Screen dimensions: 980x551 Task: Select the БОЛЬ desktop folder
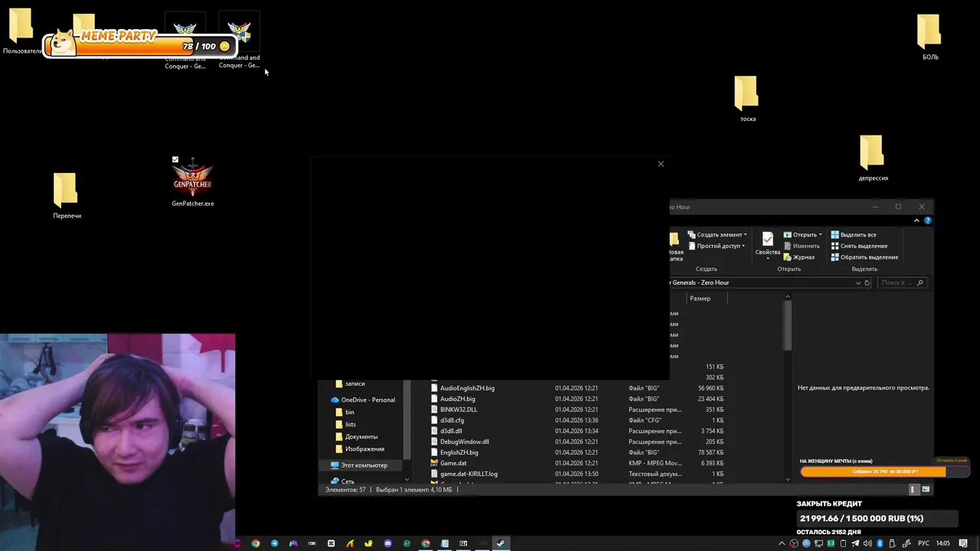pyautogui.click(x=929, y=36)
